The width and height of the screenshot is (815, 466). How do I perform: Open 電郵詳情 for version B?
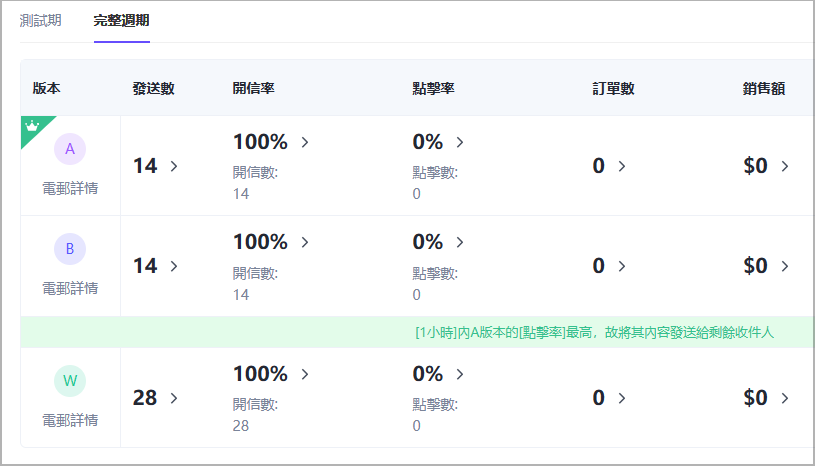pyautogui.click(x=70, y=288)
